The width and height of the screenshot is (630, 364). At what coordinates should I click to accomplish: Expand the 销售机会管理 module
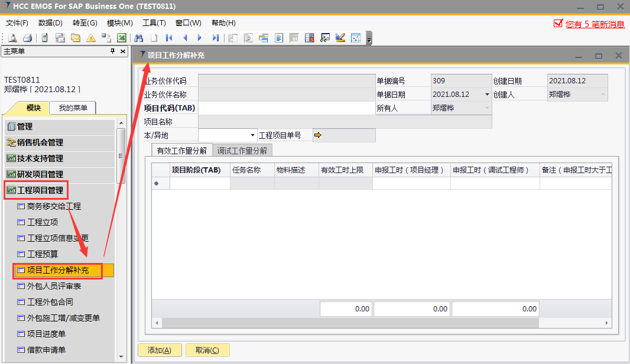pyautogui.click(x=40, y=142)
